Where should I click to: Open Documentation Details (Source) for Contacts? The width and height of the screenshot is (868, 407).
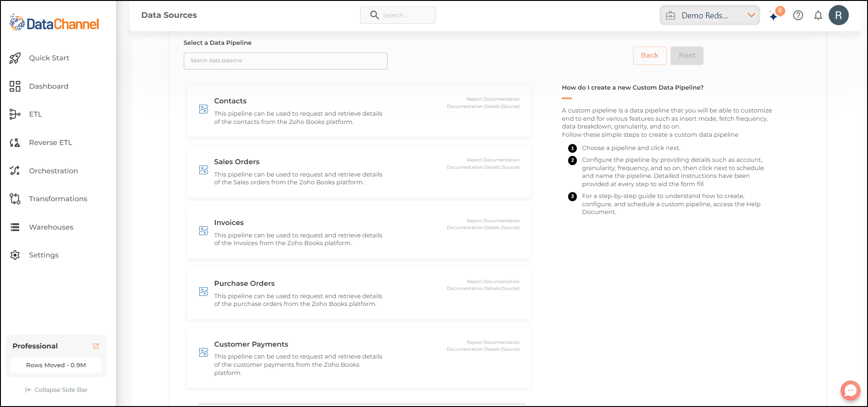pos(483,107)
